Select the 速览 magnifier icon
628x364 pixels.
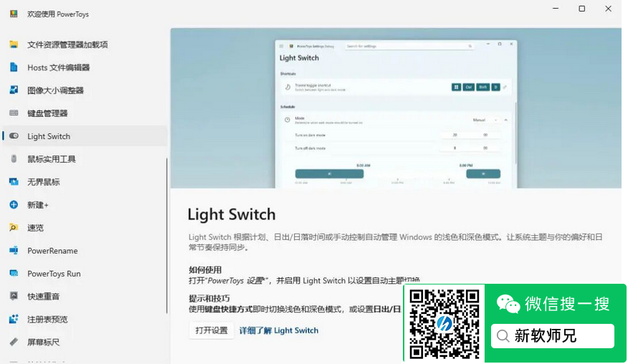click(x=14, y=228)
